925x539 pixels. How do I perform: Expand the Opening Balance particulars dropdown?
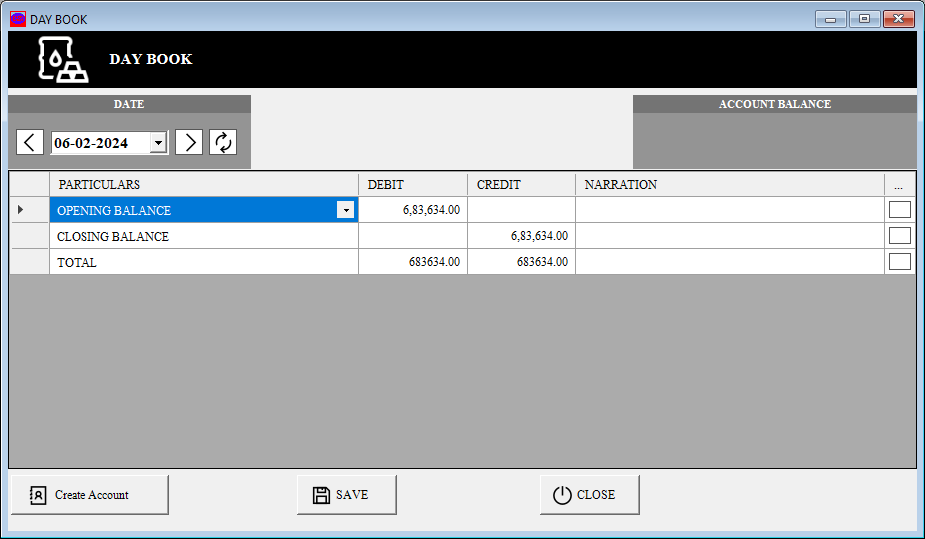point(345,210)
